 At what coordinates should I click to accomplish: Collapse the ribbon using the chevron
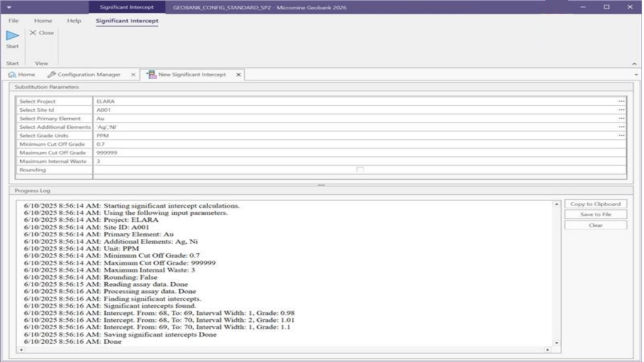[633, 63]
